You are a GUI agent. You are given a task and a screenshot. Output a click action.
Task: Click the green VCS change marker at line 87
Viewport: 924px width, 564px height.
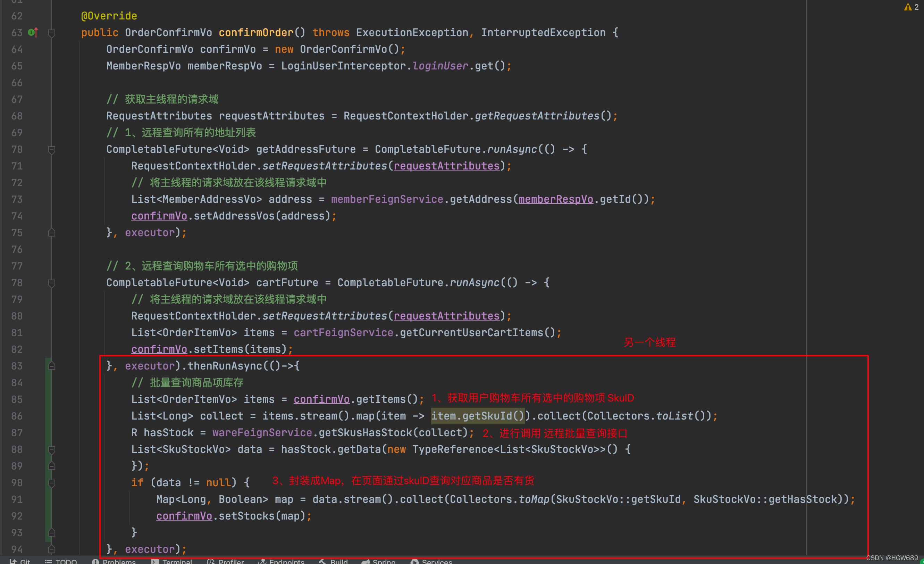[48, 433]
